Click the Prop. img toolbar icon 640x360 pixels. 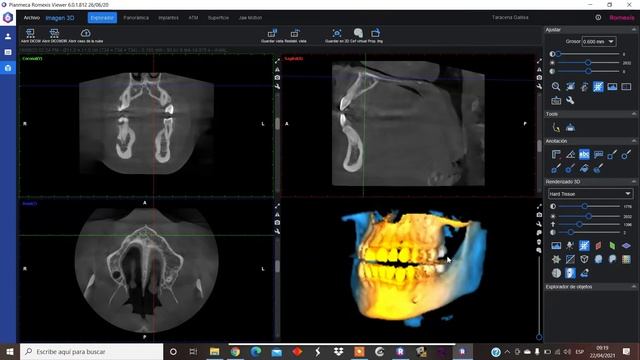(376, 33)
